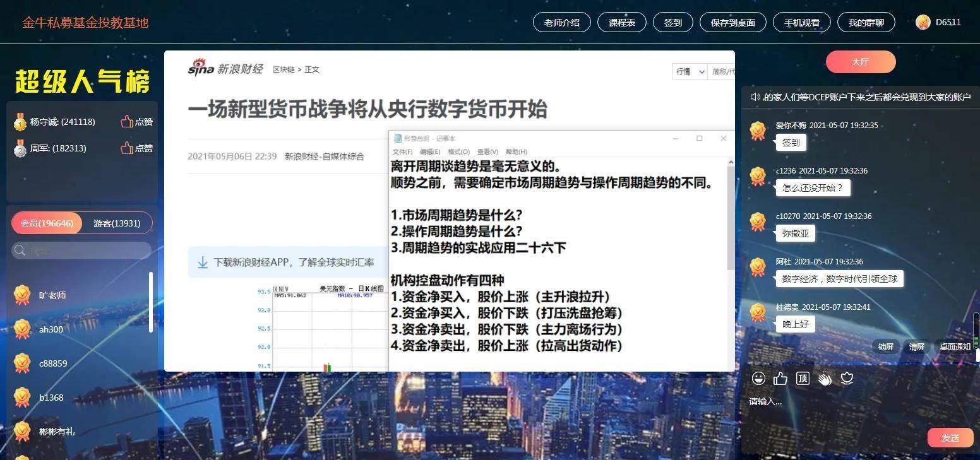Click the 顶 reaction icon
This screenshot has height=460, width=980.
[x=803, y=379]
